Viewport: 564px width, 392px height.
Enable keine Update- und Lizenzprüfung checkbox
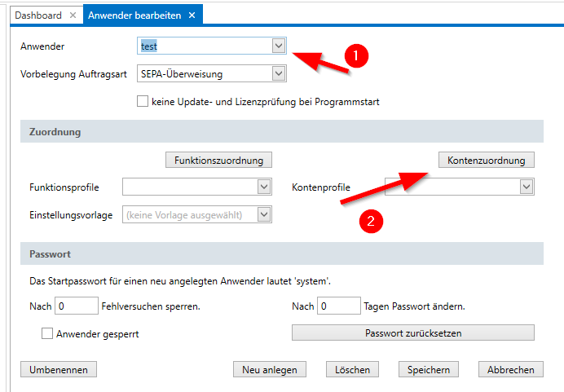143,102
